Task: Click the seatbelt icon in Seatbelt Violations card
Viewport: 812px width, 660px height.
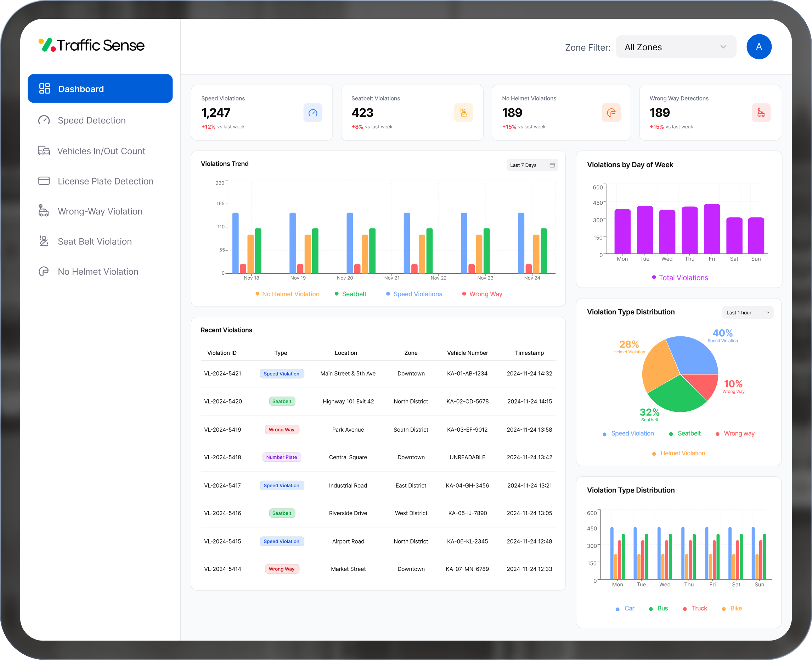Action: tap(463, 113)
